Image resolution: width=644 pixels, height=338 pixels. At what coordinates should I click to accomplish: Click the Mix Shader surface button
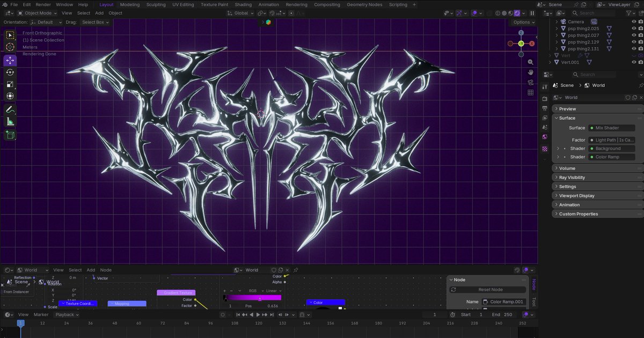[612, 128]
